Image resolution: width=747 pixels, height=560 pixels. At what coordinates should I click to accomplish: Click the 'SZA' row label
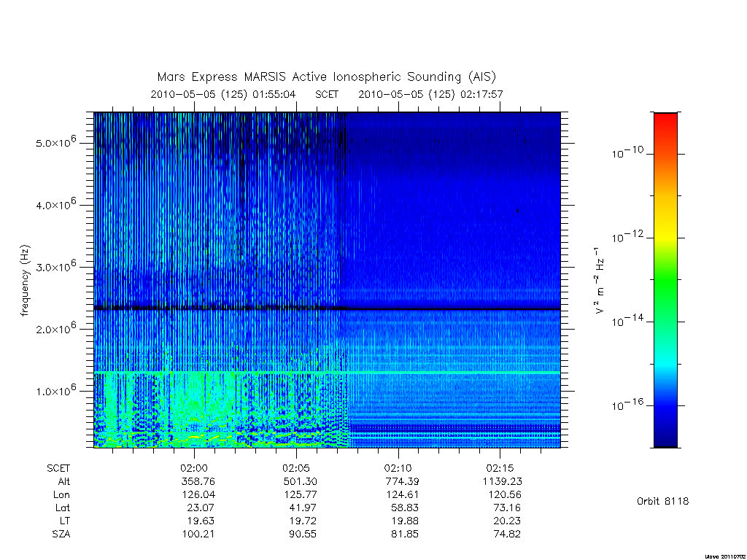click(61, 534)
